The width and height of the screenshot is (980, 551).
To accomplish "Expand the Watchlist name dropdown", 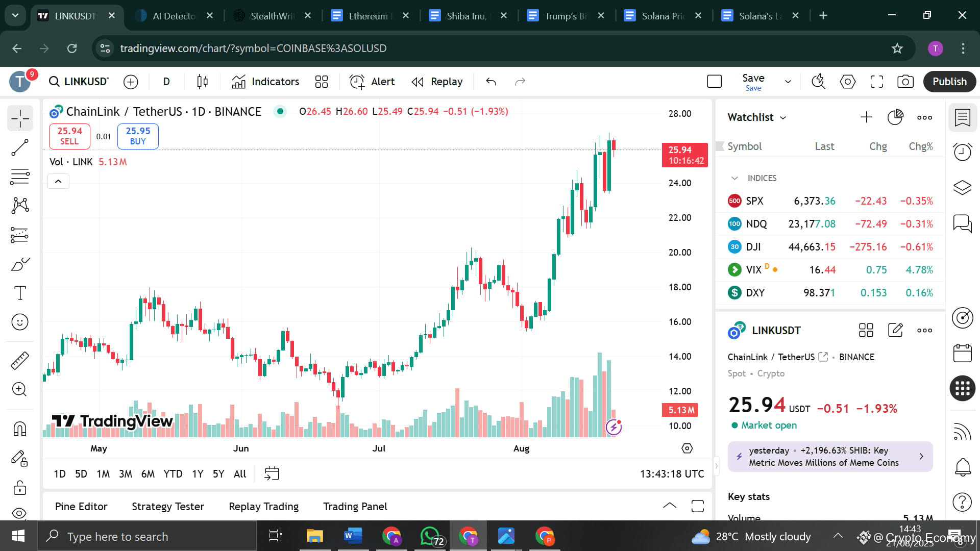I will [756, 117].
